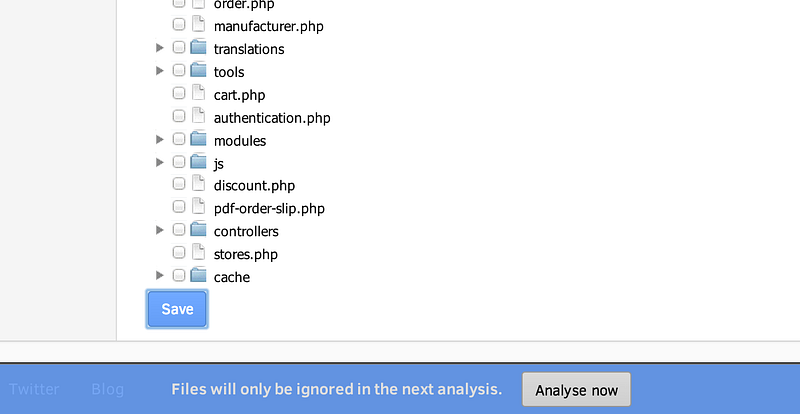Click the tools folder icon
Image resolution: width=800 pixels, height=414 pixels.
(198, 70)
